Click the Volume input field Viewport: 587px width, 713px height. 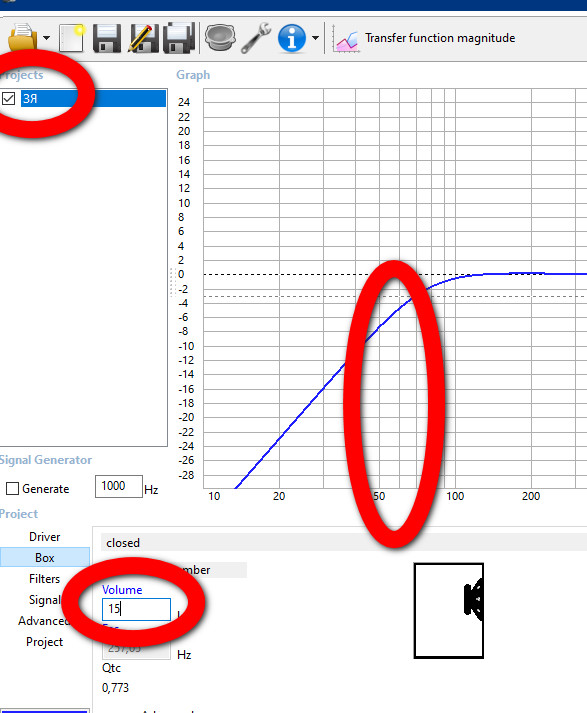tap(136, 609)
